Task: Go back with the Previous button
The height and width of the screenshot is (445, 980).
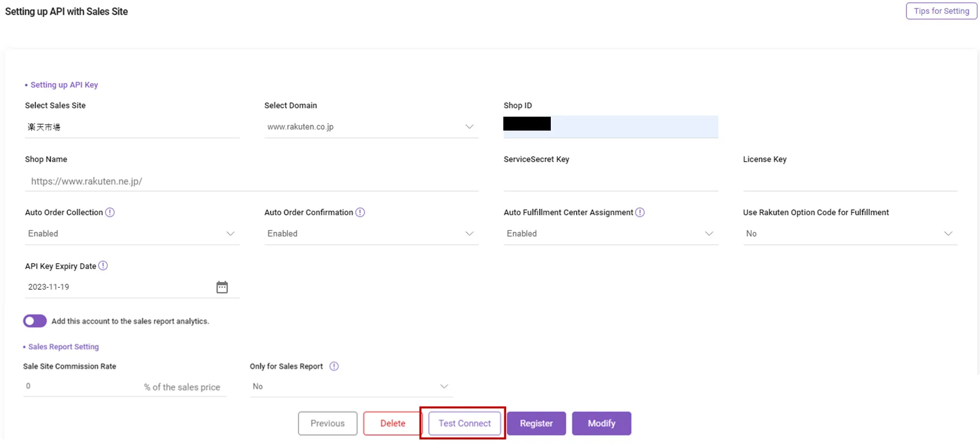Action: [327, 423]
